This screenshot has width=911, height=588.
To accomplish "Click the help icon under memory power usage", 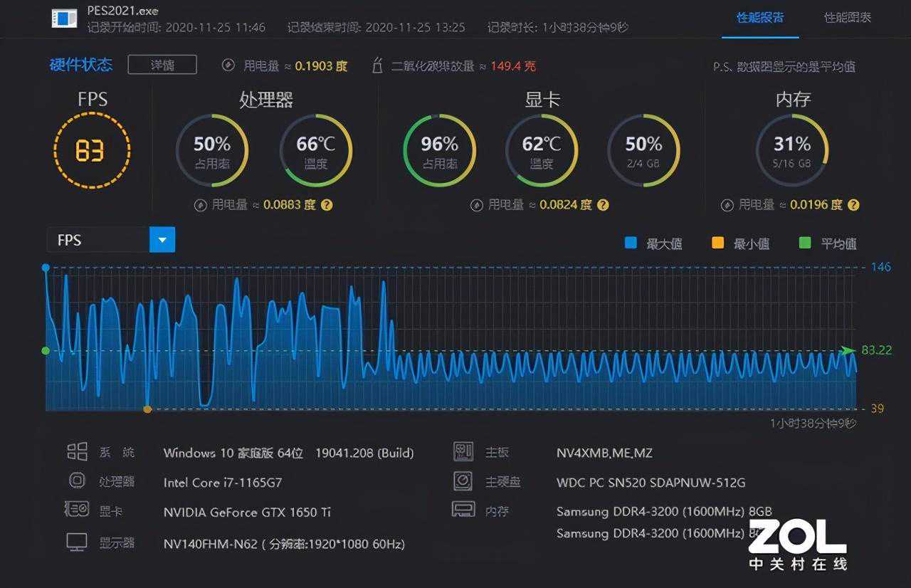I will tap(853, 205).
